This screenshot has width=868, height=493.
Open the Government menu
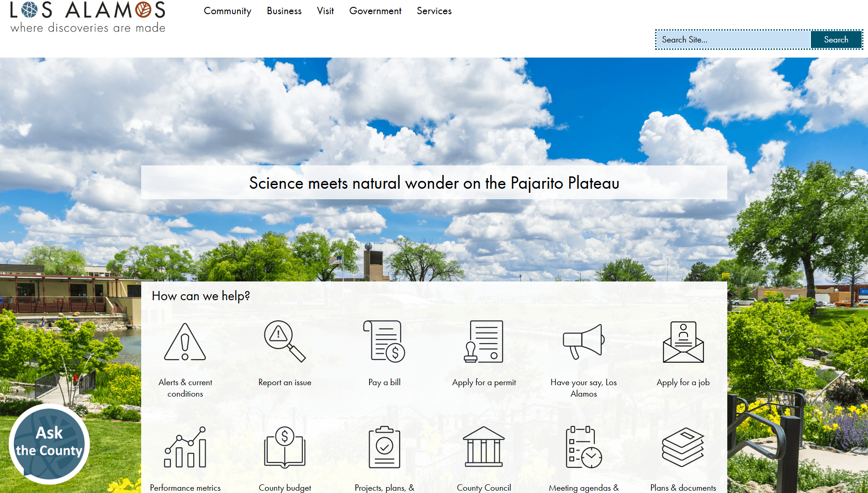click(375, 11)
